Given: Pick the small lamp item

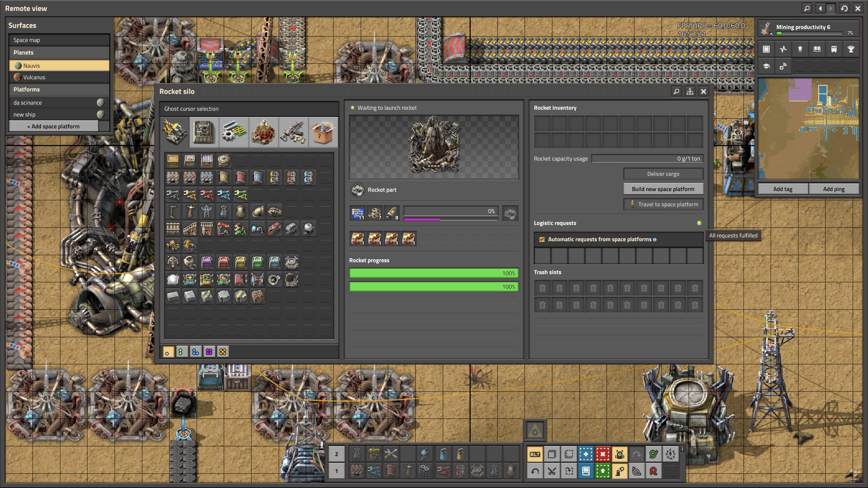Looking at the screenshot, I should [173, 279].
